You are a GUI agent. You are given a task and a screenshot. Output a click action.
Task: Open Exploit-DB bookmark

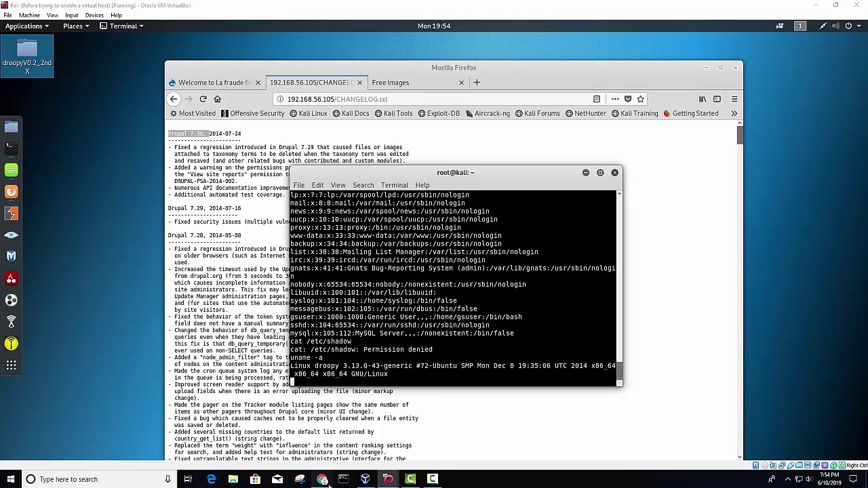pyautogui.click(x=438, y=113)
